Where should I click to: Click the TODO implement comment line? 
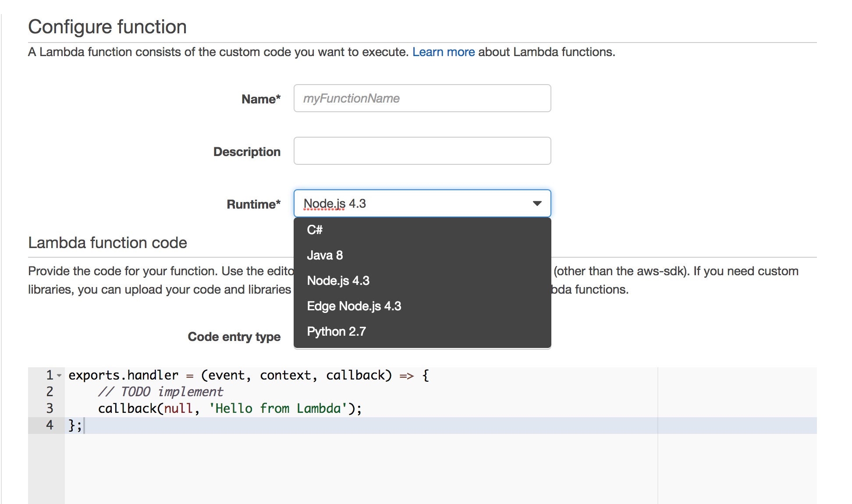pyautogui.click(x=160, y=391)
